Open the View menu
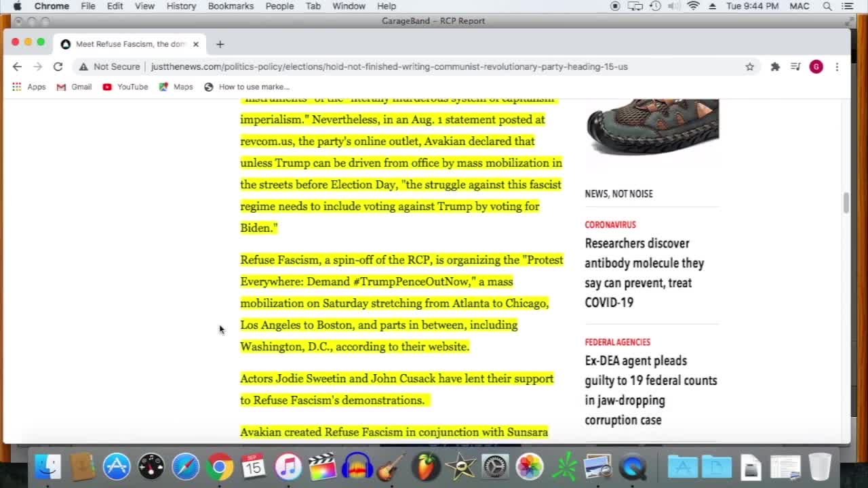The width and height of the screenshot is (868, 488). coord(144,6)
